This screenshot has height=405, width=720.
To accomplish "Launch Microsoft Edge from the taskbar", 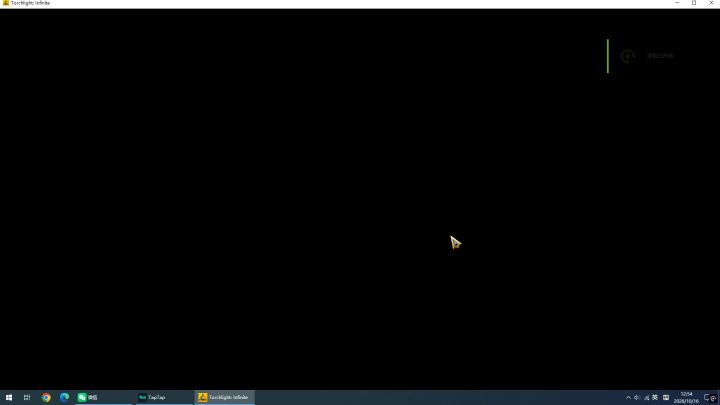I will [x=64, y=397].
